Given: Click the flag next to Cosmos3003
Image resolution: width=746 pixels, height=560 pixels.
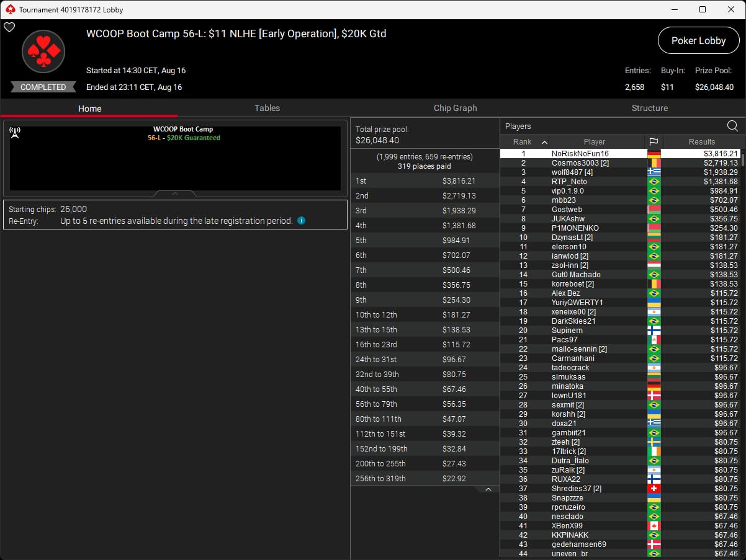Looking at the screenshot, I should (654, 162).
